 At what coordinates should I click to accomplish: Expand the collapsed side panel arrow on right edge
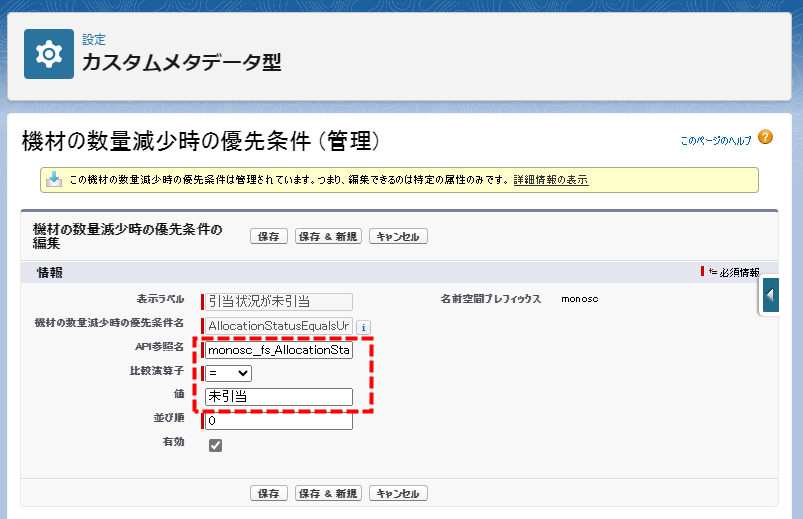[x=771, y=295]
